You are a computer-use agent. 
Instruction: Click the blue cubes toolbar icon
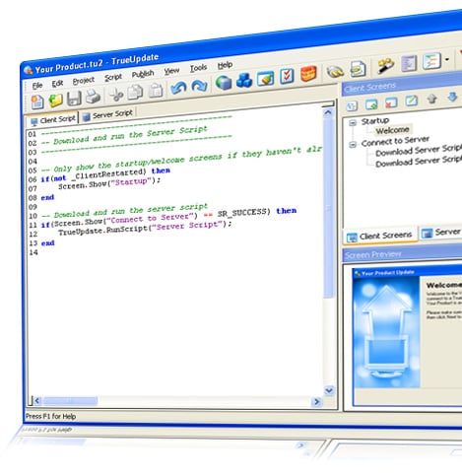tap(244, 81)
